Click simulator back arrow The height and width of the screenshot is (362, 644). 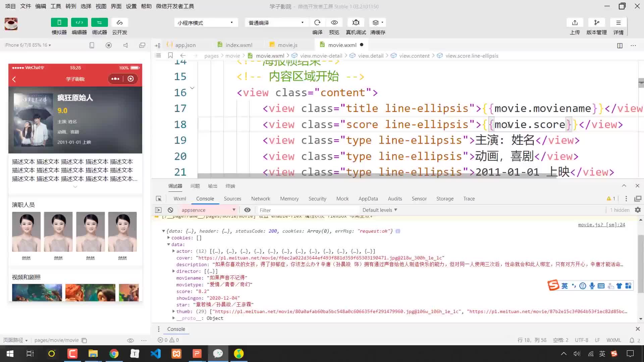point(14,79)
